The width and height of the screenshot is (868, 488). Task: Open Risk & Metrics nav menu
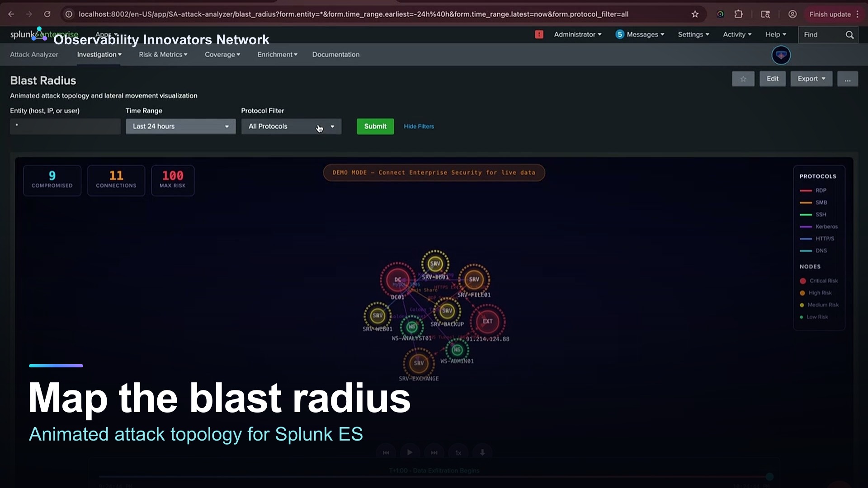pos(163,54)
